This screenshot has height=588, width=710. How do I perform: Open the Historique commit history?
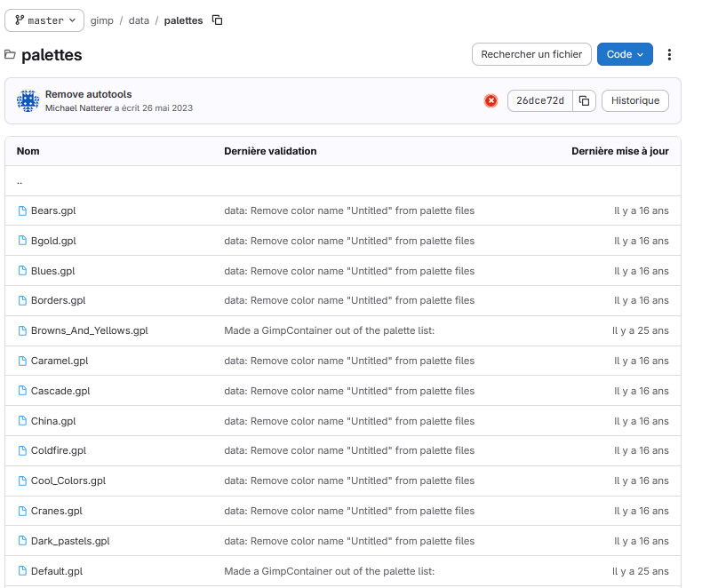[x=635, y=100]
